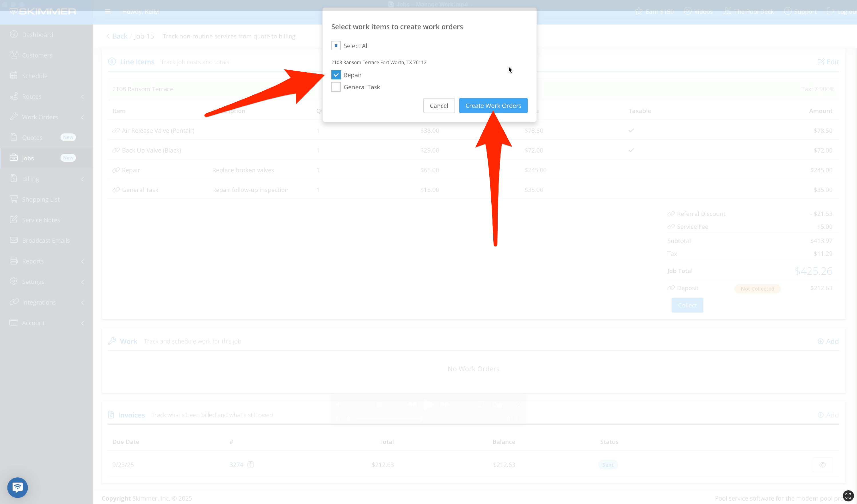Open the chat support bubble icon
The width and height of the screenshot is (857, 504).
click(18, 487)
